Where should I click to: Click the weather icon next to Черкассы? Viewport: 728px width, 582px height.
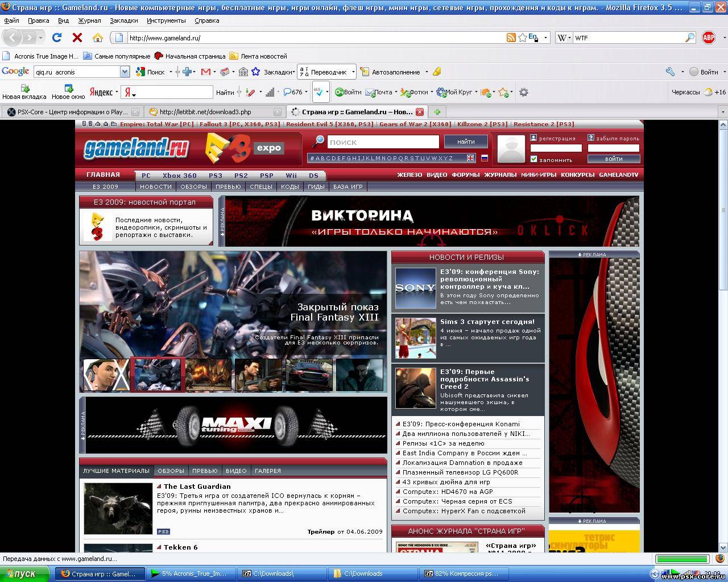click(708, 92)
